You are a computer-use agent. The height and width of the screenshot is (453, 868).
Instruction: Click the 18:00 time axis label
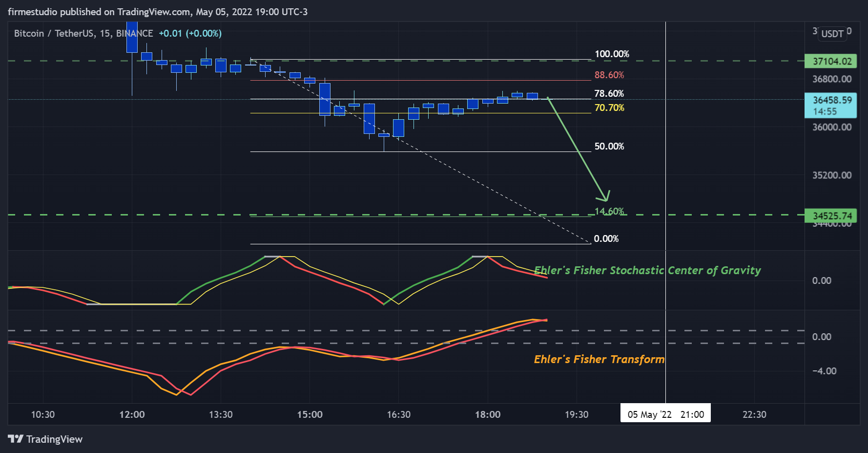[488, 414]
